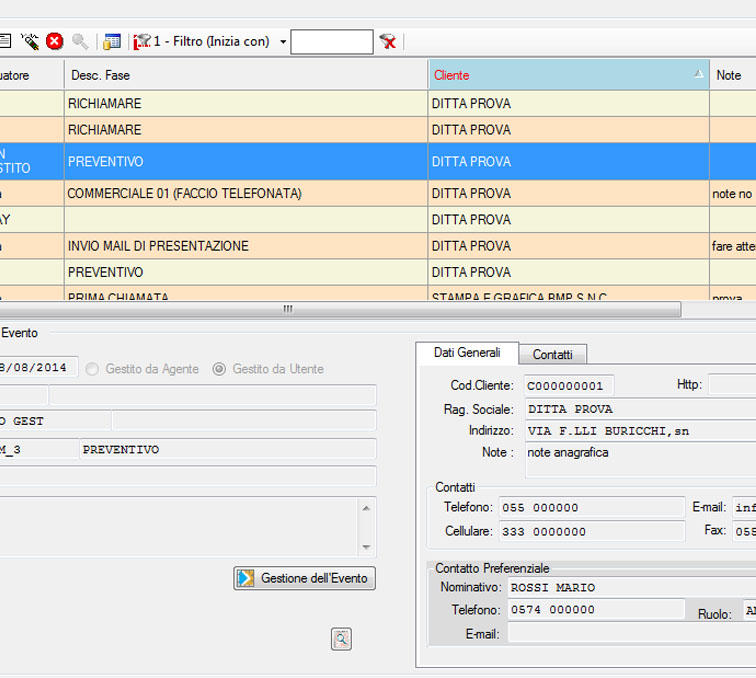
Task: Click the PREVENTIVO field in event details
Action: [227, 450]
